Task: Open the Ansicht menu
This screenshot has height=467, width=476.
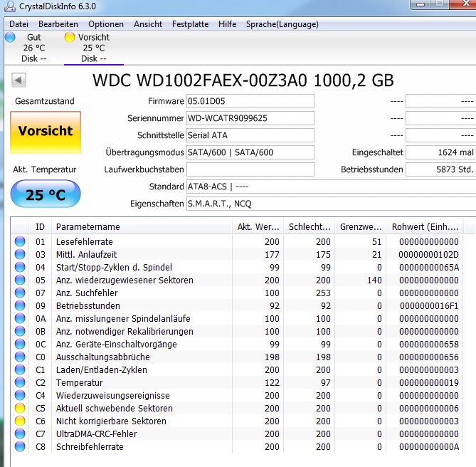Action: point(148,24)
